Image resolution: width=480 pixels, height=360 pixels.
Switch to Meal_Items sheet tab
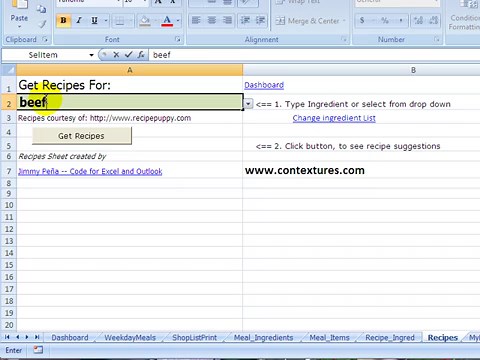click(329, 338)
